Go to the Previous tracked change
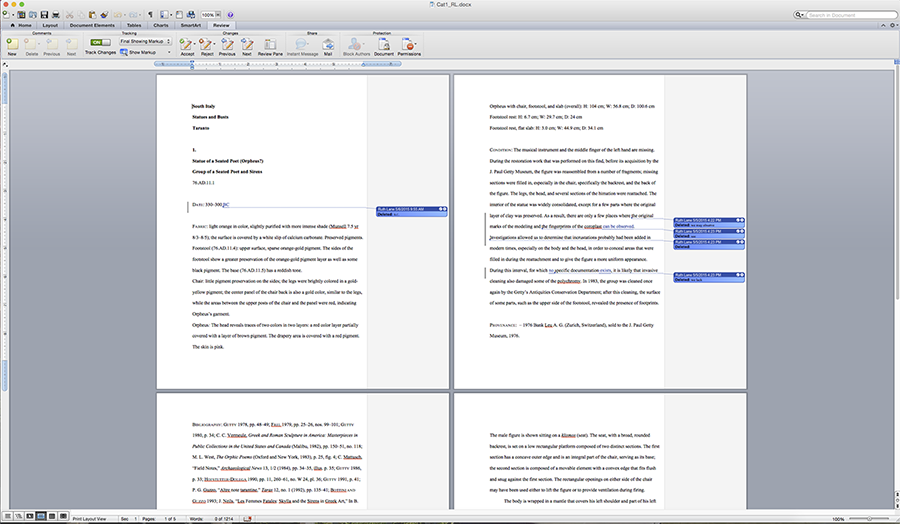Screen dimensions: 900x524 [x=227, y=46]
